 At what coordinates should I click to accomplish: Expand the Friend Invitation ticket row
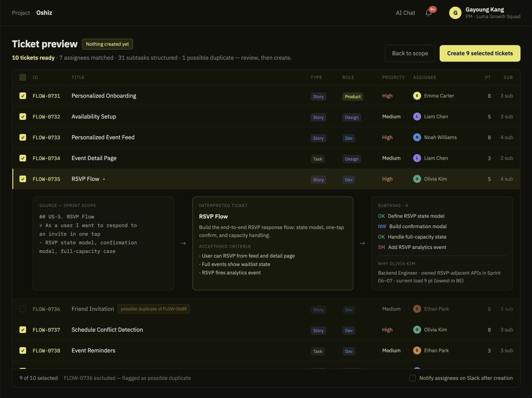(x=266, y=309)
